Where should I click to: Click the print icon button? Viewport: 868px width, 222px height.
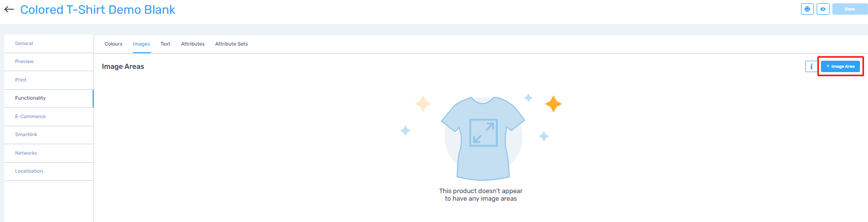807,9
